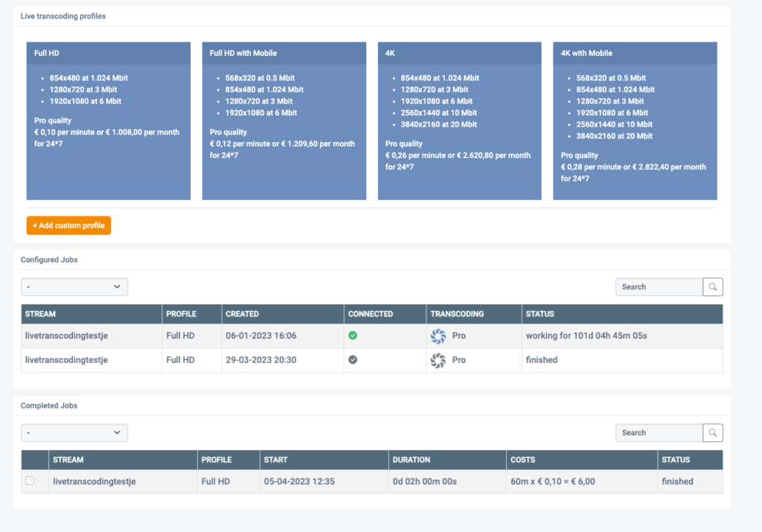Open the livetranscodingtestje entry under Completed Jobs
Image resolution: width=762 pixels, height=532 pixels.
coord(93,481)
